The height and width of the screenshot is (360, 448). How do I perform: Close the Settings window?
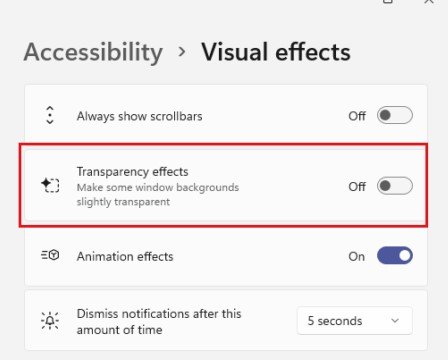pos(429,2)
